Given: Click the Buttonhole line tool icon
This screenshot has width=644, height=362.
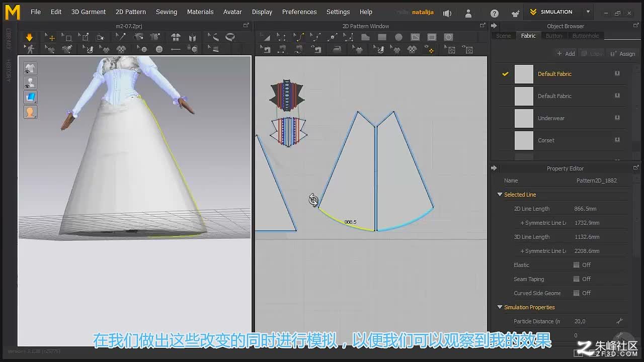Looking at the screenshot, I should (x=176, y=49).
